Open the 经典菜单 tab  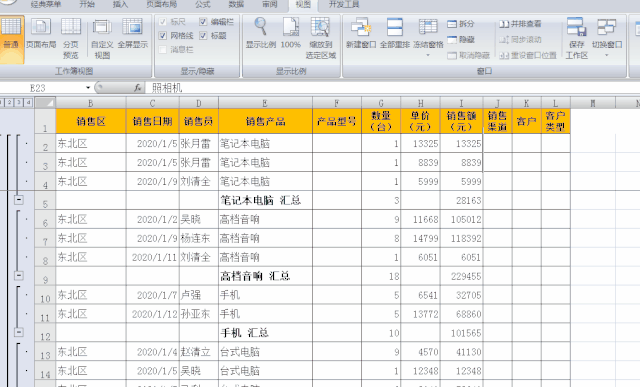(x=46, y=4)
